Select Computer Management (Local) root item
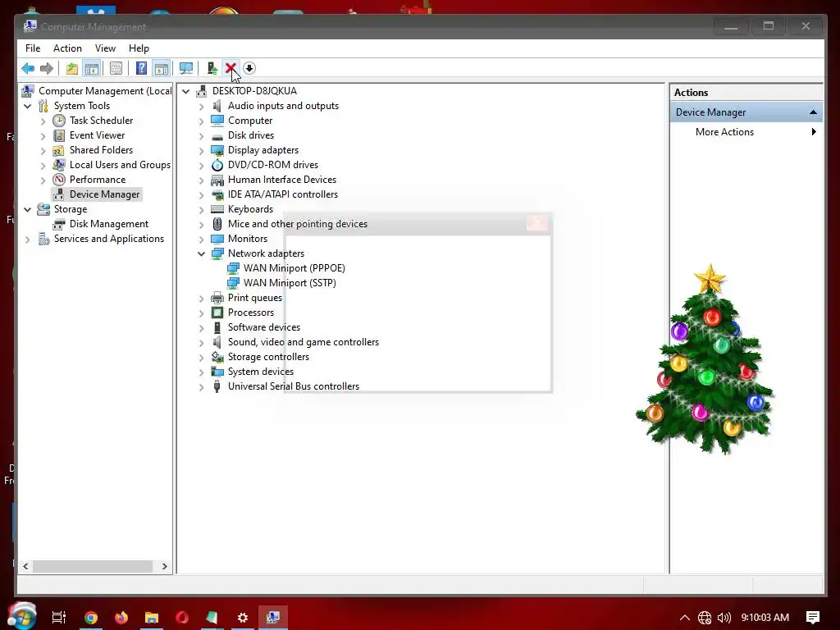The image size is (840, 630). tap(105, 91)
